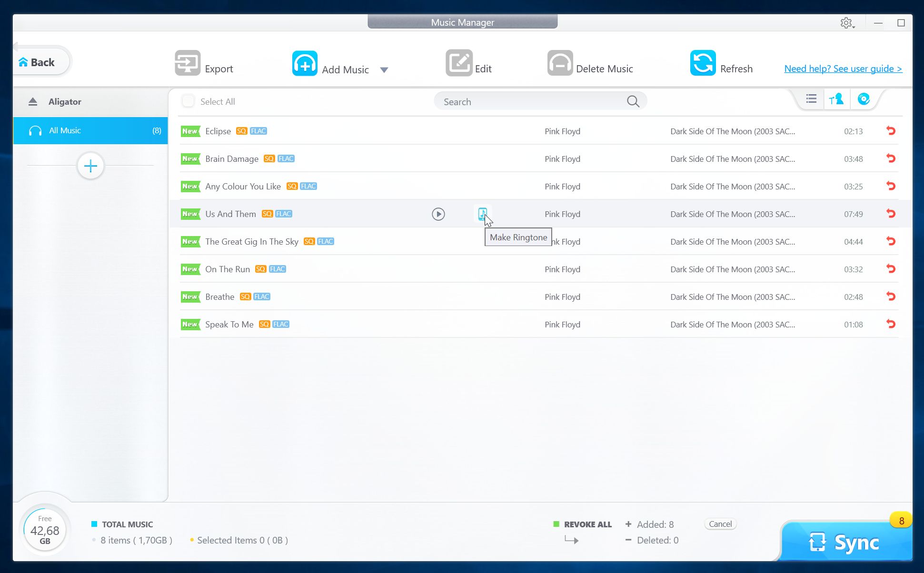924x573 pixels.
Task: Open the user guide help link
Action: click(843, 69)
